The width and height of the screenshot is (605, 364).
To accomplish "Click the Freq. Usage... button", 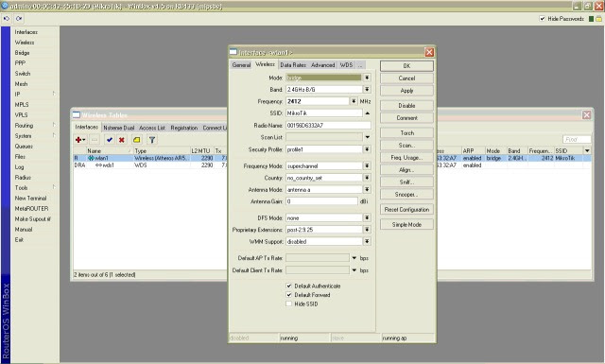I will [406, 158].
